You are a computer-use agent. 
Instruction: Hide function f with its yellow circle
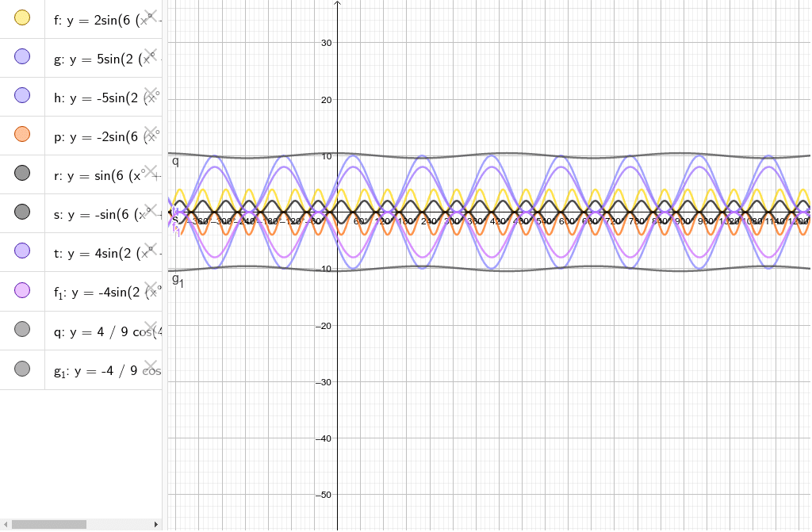click(x=21, y=17)
